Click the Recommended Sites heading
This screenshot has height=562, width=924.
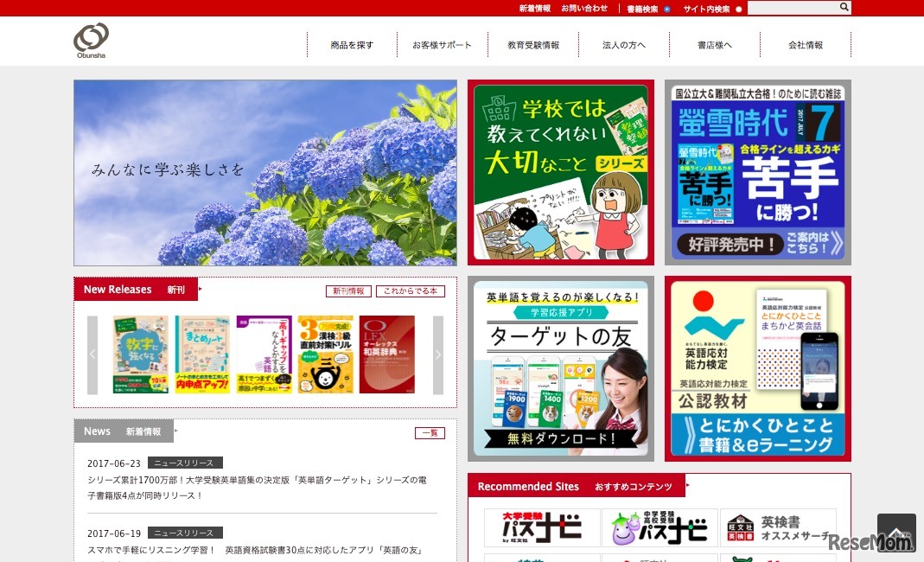577,486
